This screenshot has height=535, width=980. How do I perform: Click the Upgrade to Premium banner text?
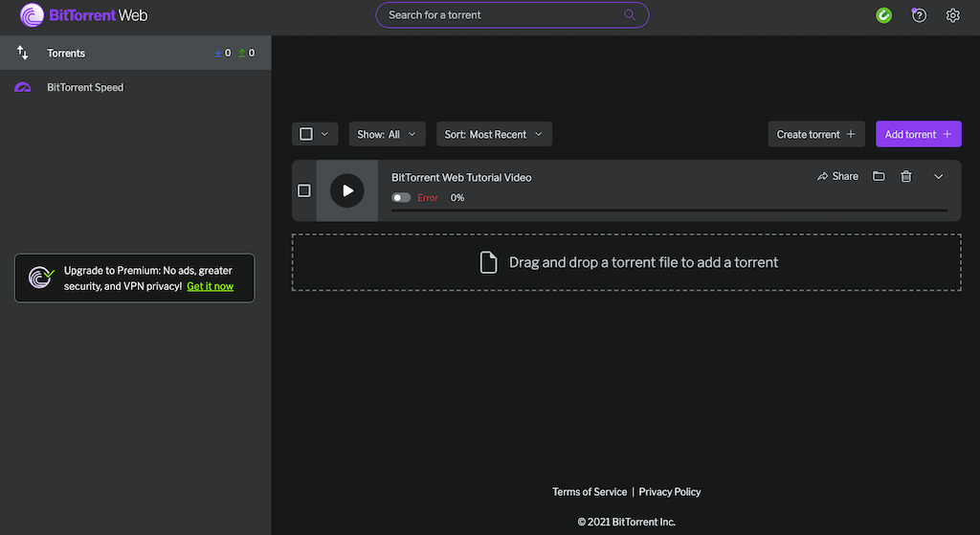[148, 279]
